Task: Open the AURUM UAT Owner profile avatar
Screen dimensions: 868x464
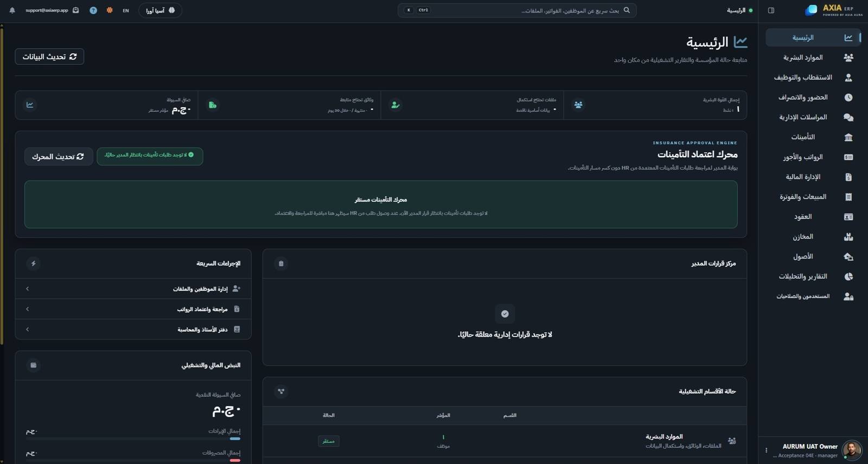Action: point(852,450)
